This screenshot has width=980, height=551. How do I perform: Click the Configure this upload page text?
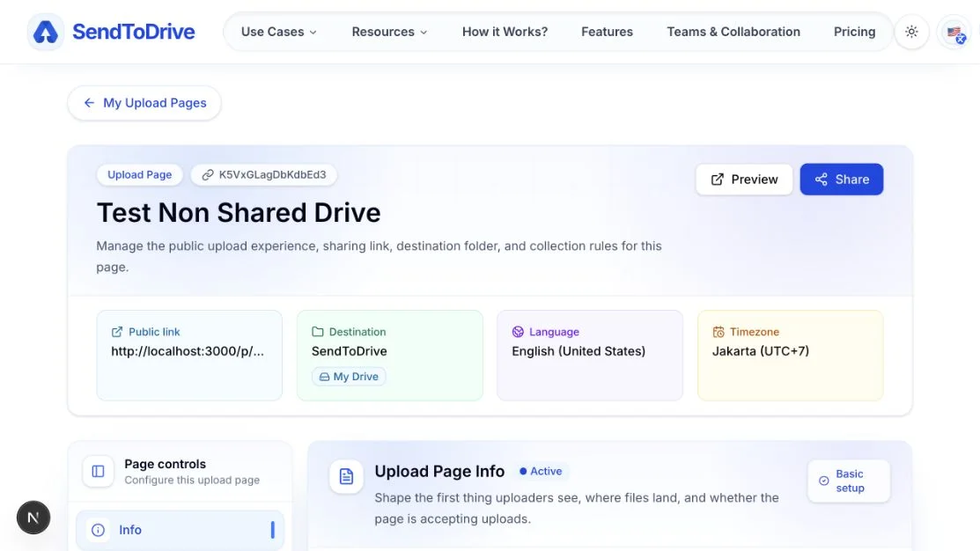coord(192,480)
